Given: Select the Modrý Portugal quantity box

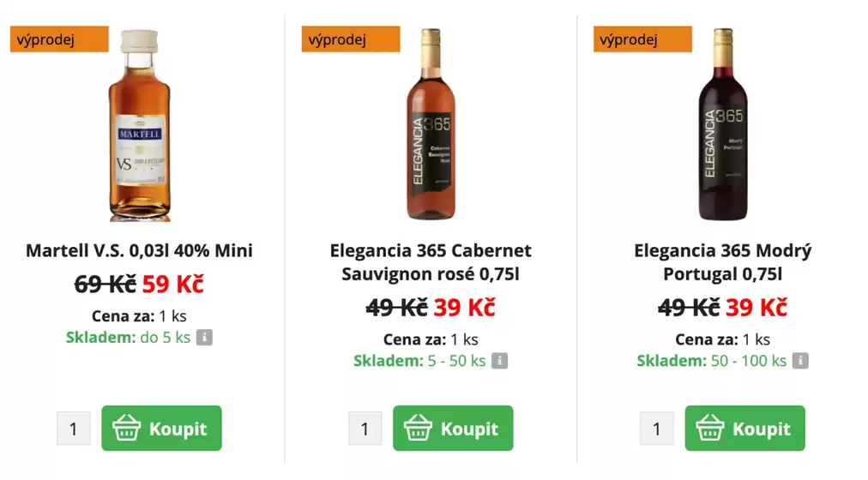Looking at the screenshot, I should point(657,429).
